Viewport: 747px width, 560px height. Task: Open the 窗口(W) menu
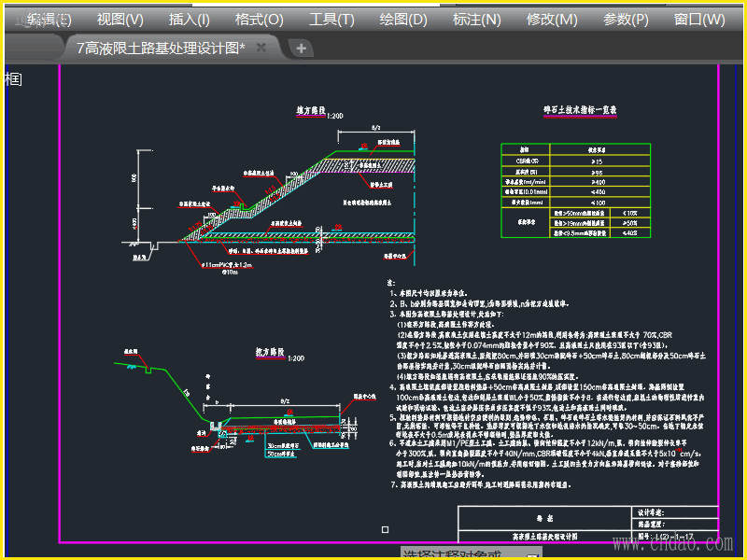coord(699,19)
